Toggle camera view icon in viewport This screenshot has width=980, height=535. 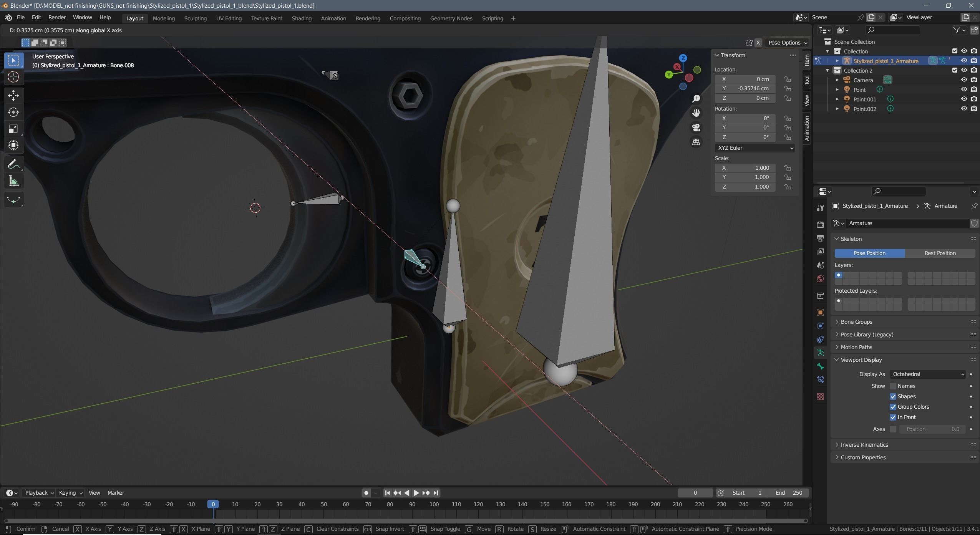point(696,128)
